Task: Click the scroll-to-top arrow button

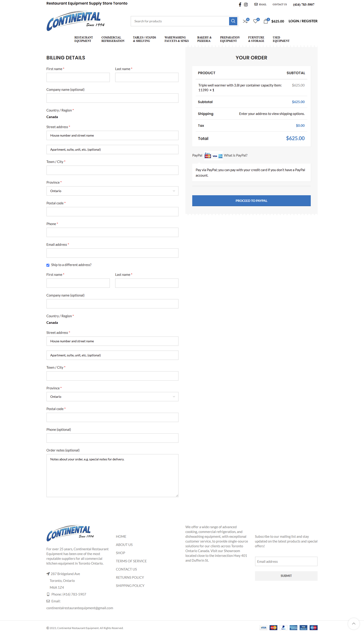Action: (x=354, y=623)
